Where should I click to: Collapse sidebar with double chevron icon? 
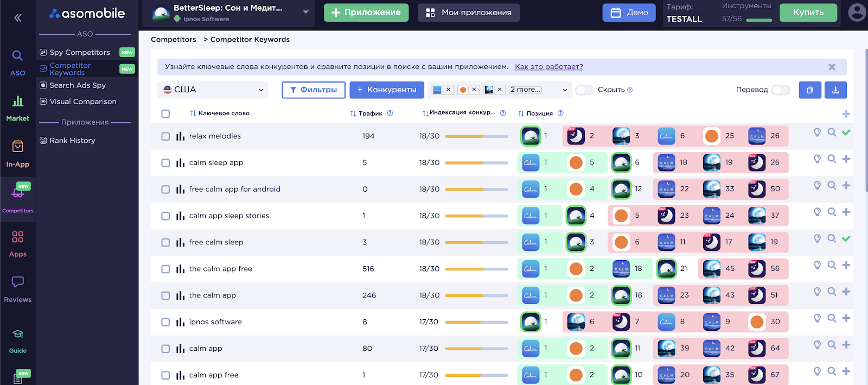tap(18, 18)
